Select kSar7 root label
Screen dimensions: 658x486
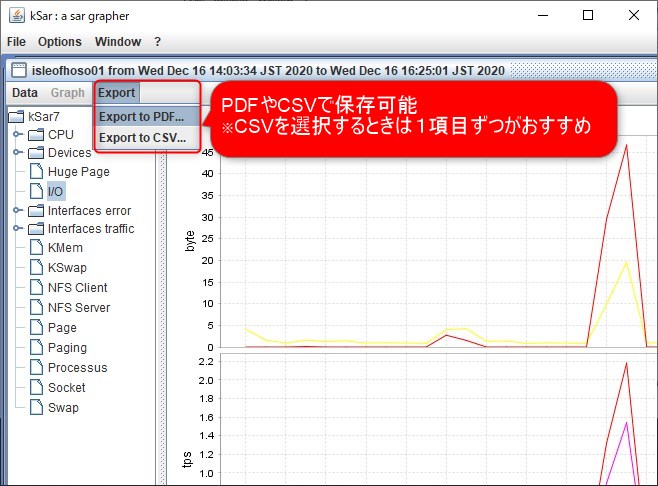[x=44, y=116]
